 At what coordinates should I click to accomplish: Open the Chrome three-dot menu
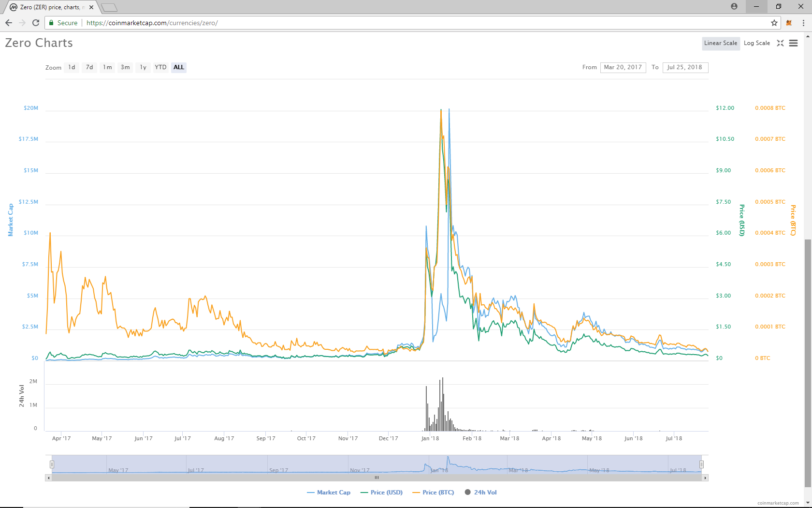[x=803, y=23]
